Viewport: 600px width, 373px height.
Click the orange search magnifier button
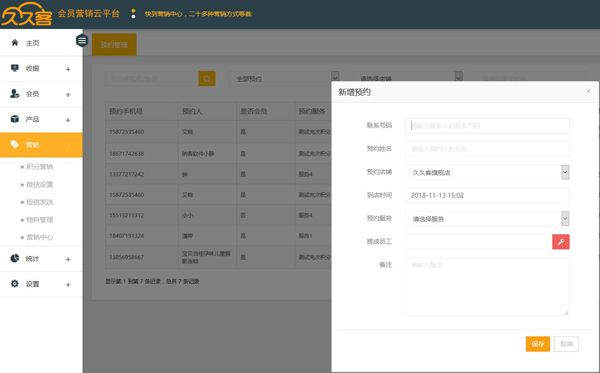point(207,79)
